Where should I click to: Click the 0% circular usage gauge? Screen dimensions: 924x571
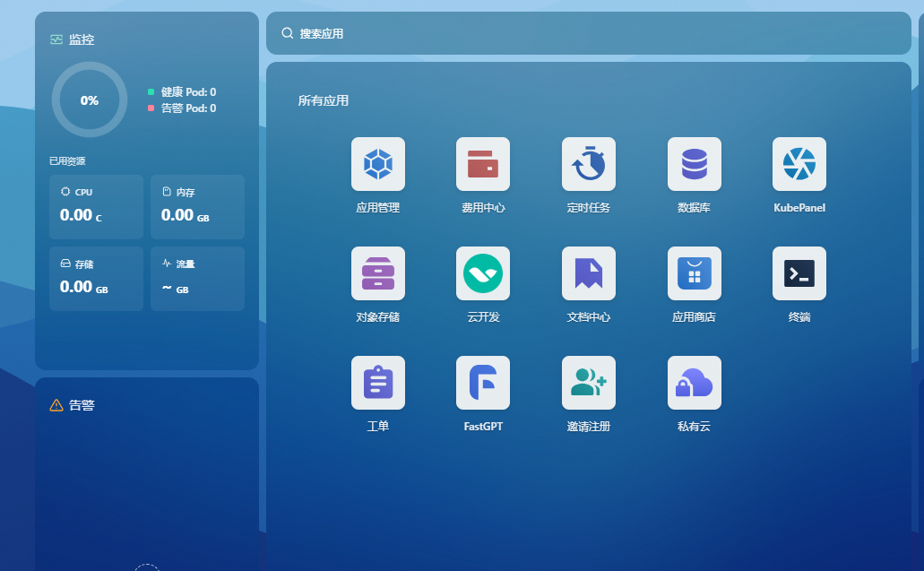[x=90, y=99]
